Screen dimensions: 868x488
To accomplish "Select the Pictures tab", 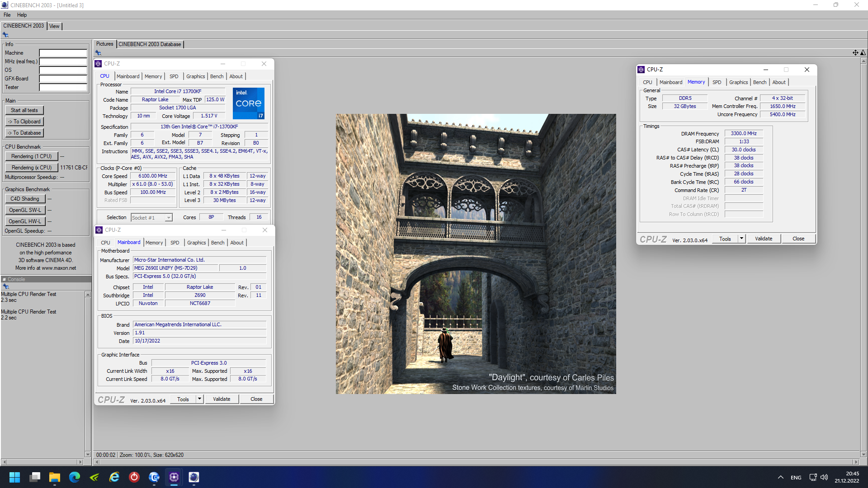I will [x=104, y=44].
